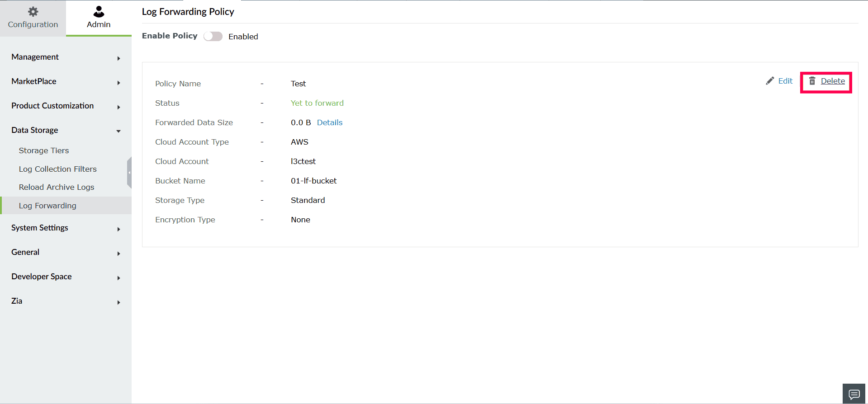Image resolution: width=868 pixels, height=404 pixels.
Task: Click the 'Standard' storage type value
Action: 308,200
